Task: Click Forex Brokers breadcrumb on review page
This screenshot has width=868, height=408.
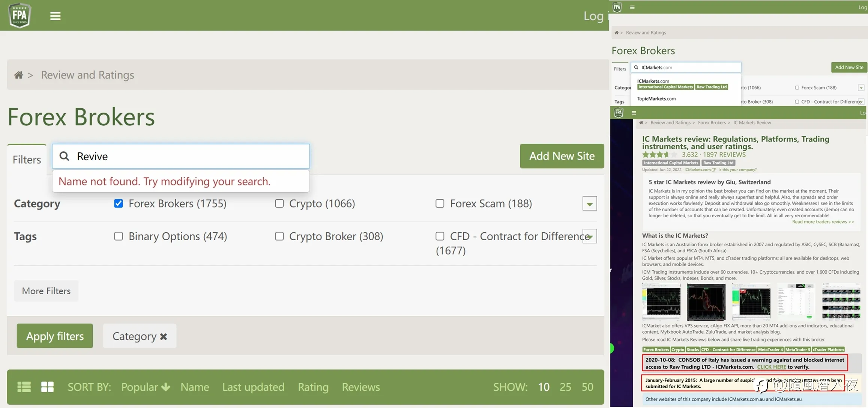Action: click(x=712, y=123)
